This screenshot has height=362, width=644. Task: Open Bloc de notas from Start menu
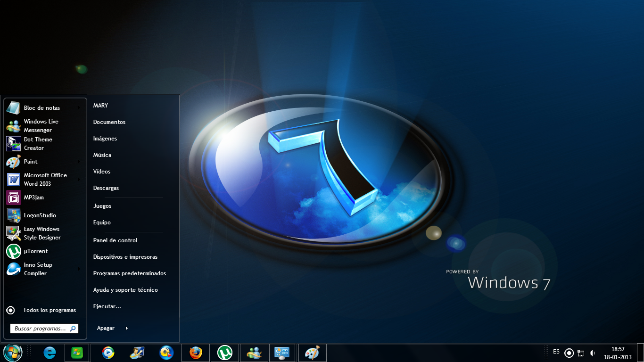click(45, 108)
